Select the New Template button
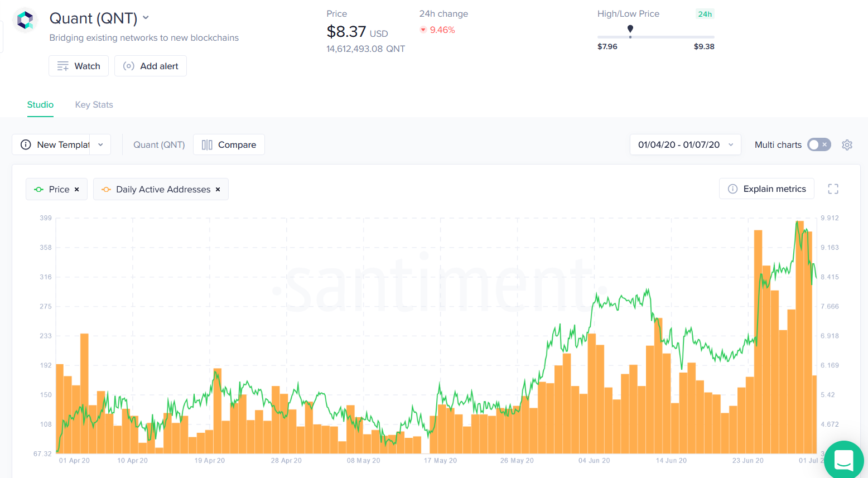The image size is (868, 478). [x=51, y=144]
